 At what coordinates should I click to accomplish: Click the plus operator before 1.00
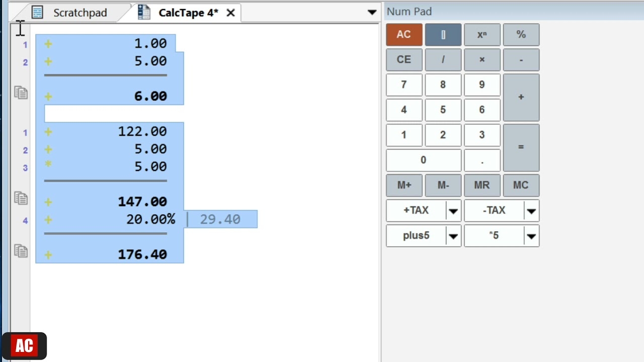coord(48,44)
